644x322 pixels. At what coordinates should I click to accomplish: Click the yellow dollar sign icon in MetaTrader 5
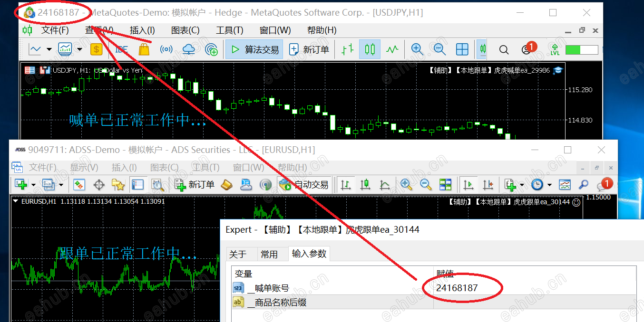pos(97,49)
